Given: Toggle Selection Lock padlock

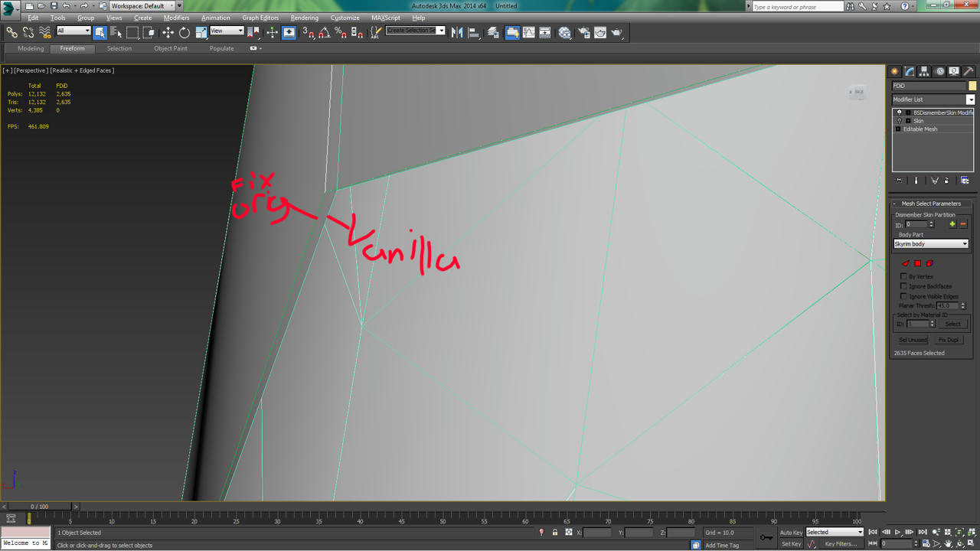Looking at the screenshot, I should [555, 532].
